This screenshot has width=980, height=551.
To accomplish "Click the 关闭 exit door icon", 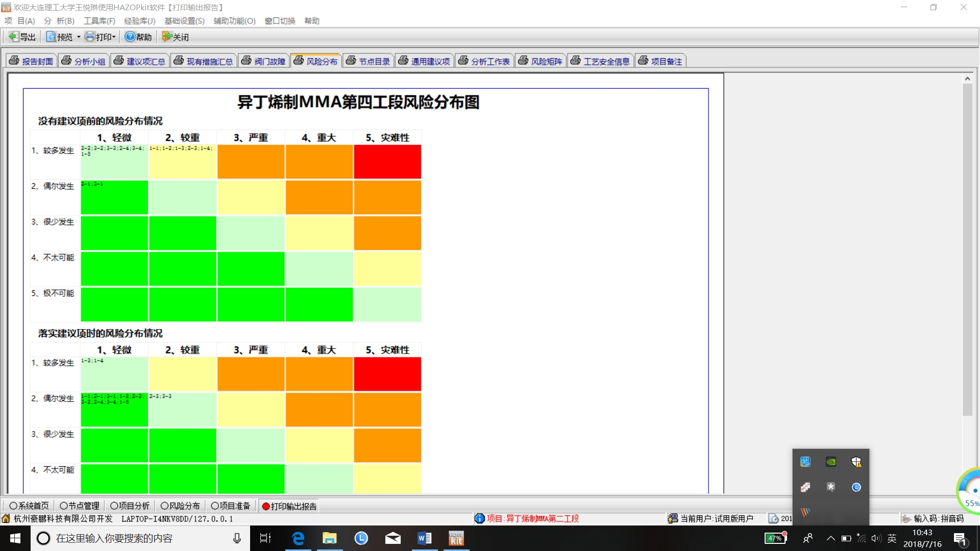I will point(167,37).
